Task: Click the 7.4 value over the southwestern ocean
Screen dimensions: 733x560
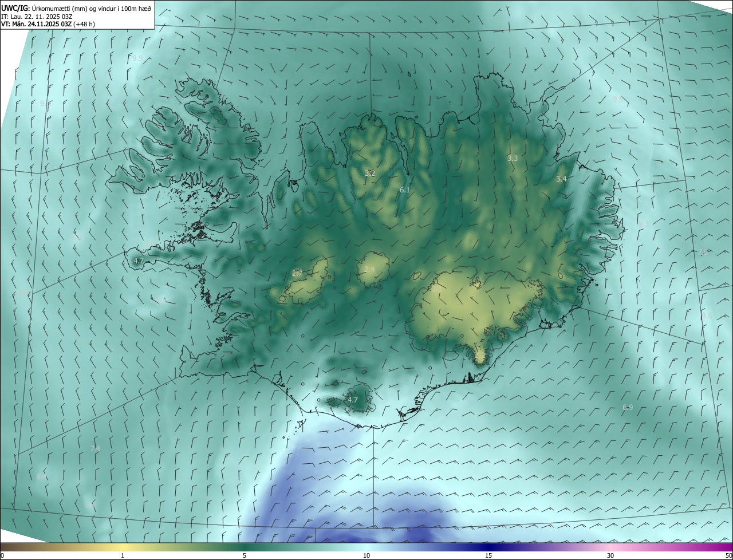Action: (x=95, y=449)
